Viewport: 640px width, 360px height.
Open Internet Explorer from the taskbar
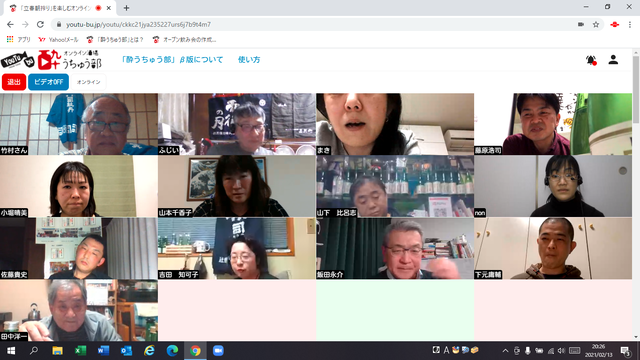[x=149, y=351]
